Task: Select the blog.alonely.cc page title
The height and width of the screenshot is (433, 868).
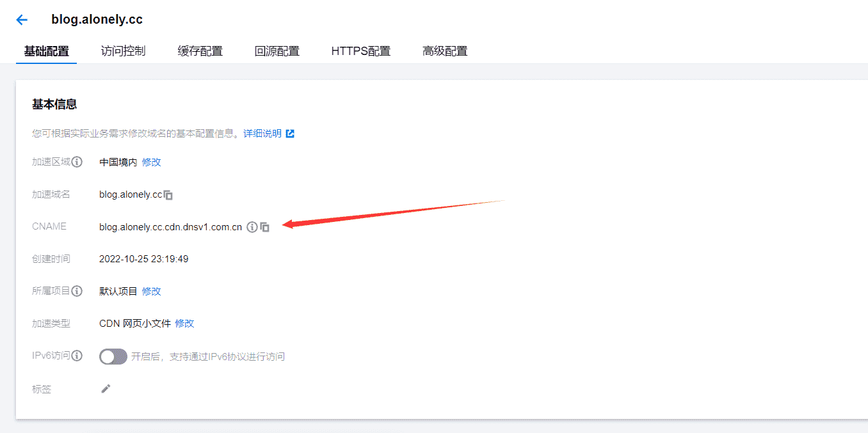Action: coord(97,20)
